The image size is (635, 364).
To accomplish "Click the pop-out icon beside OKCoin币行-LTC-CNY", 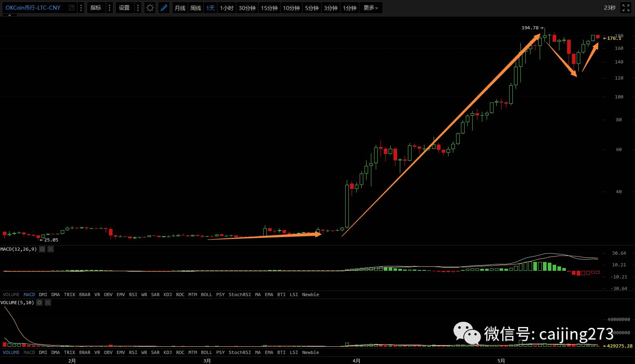I will (71, 8).
